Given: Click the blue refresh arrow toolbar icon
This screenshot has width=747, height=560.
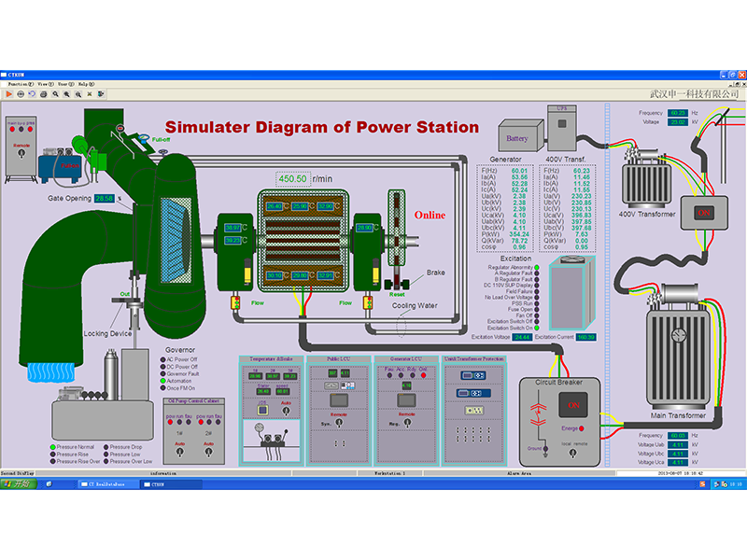Looking at the screenshot, I should tap(31, 93).
